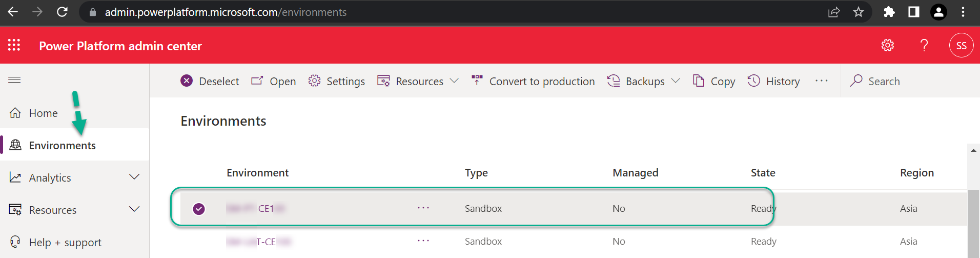Click the Deselect X icon
Screen dimensions: 980x258
[187, 81]
